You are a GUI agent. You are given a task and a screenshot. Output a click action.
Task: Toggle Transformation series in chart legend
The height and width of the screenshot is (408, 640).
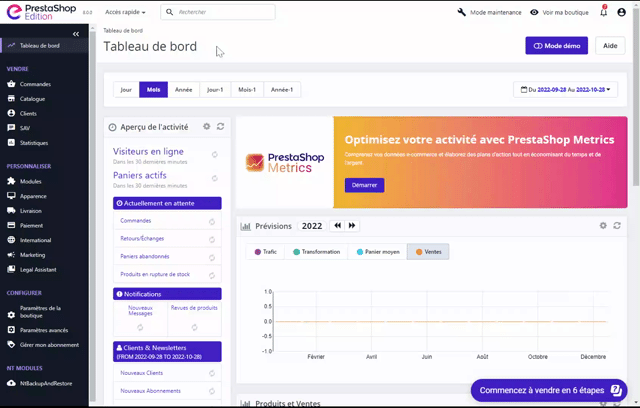[316, 252]
